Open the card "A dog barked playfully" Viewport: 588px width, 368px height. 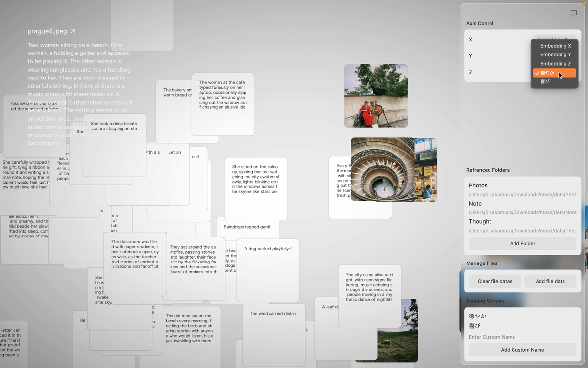pos(268,270)
